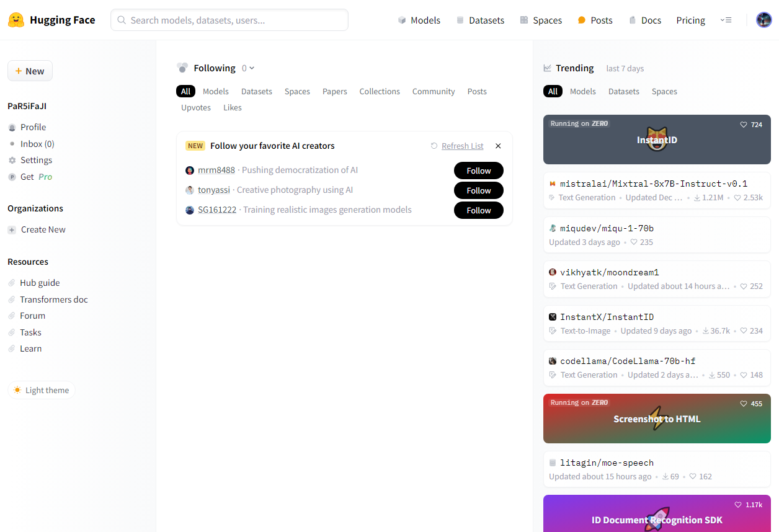The height and width of the screenshot is (532, 779).
Task: Click the Hub guide paperclip icon
Action: click(x=12, y=283)
